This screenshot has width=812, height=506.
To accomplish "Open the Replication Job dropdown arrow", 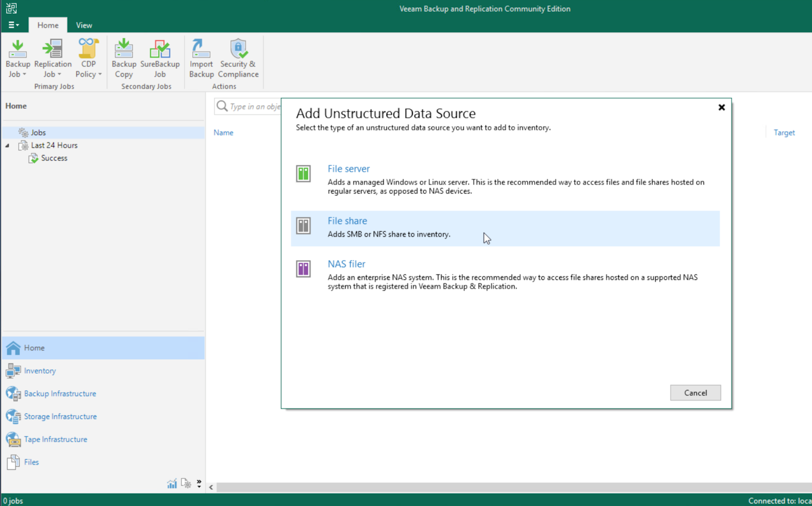I will [59, 75].
